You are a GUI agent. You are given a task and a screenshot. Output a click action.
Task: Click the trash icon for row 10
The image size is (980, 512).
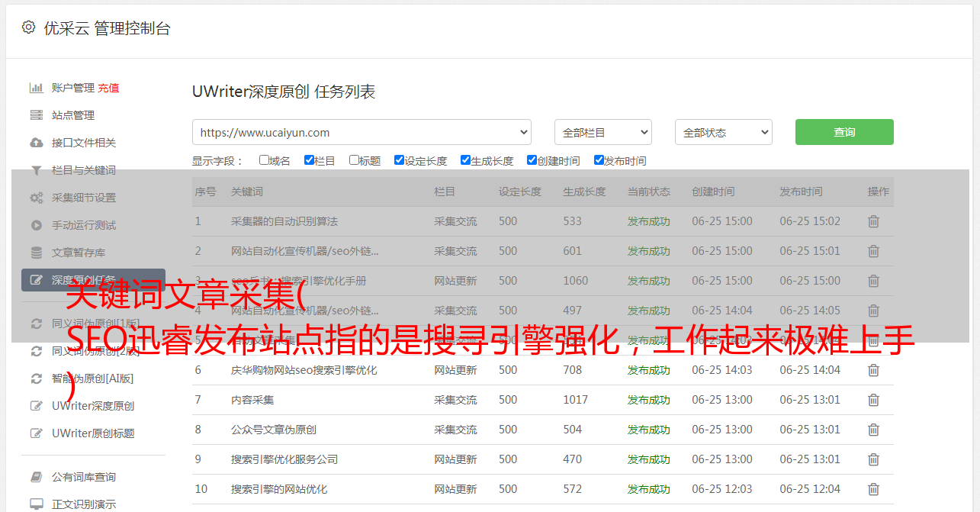pos(873,489)
